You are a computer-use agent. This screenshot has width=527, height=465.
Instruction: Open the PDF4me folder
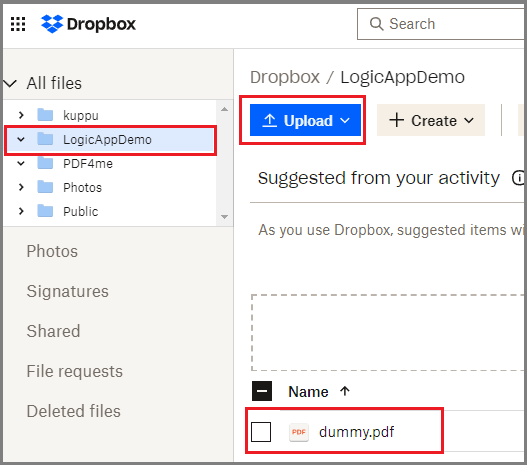tap(88, 164)
